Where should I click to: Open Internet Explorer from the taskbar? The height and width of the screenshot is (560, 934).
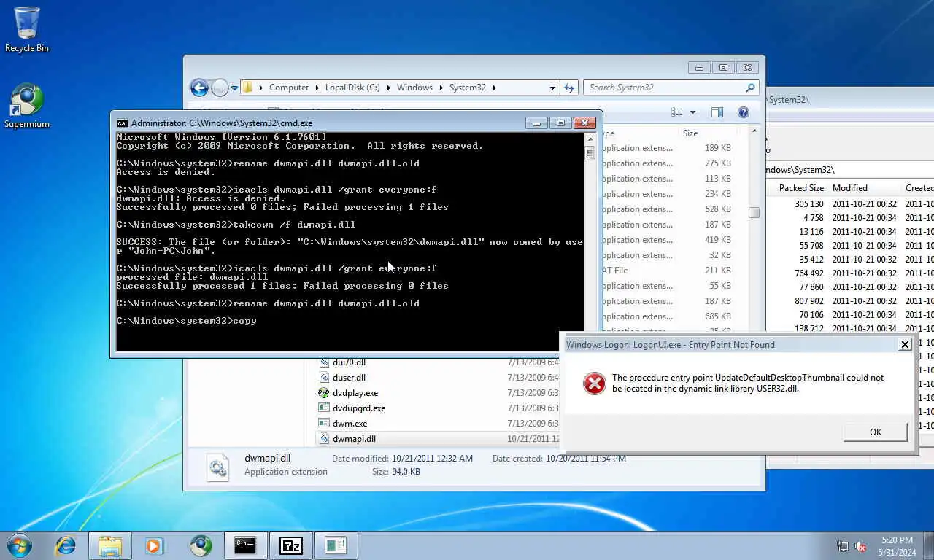point(66,545)
